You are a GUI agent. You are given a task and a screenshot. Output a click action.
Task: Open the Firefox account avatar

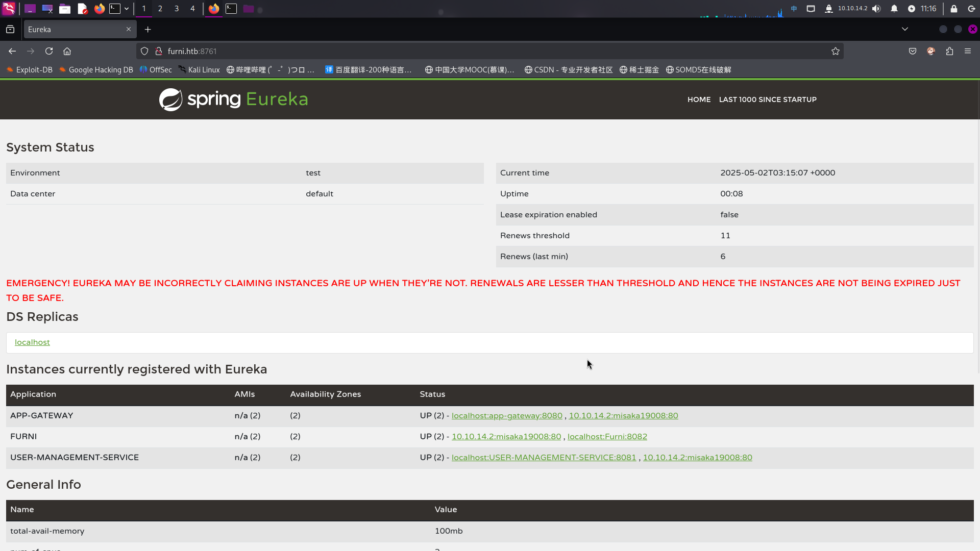[931, 51]
